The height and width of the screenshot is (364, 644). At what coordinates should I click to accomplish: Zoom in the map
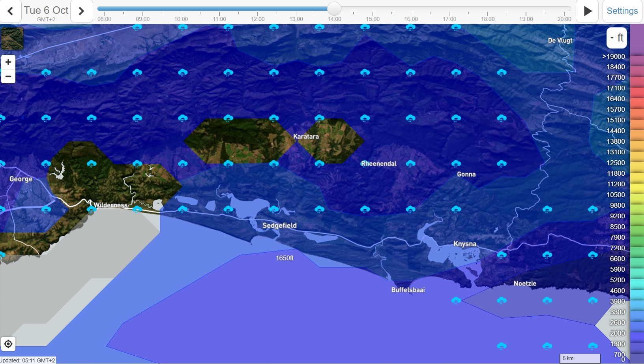click(x=8, y=62)
